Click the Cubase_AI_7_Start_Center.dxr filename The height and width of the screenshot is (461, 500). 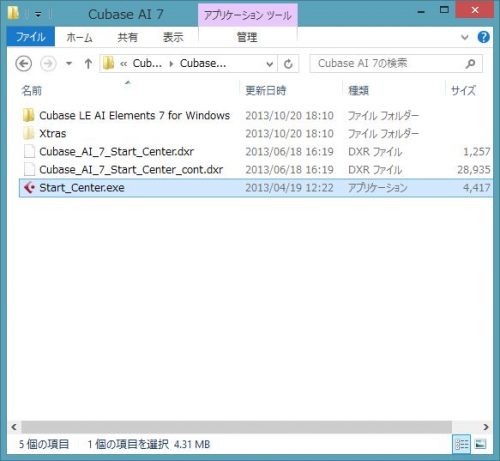pyautogui.click(x=116, y=152)
